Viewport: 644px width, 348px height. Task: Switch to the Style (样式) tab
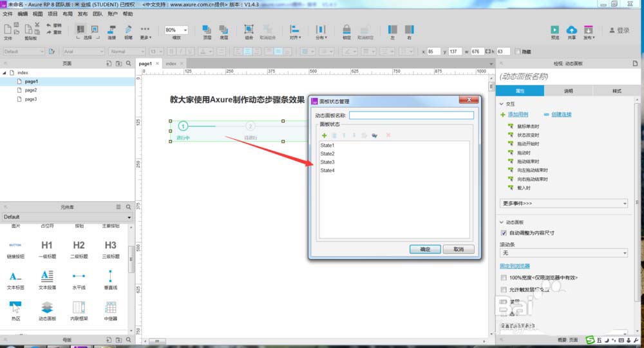[x=616, y=91]
